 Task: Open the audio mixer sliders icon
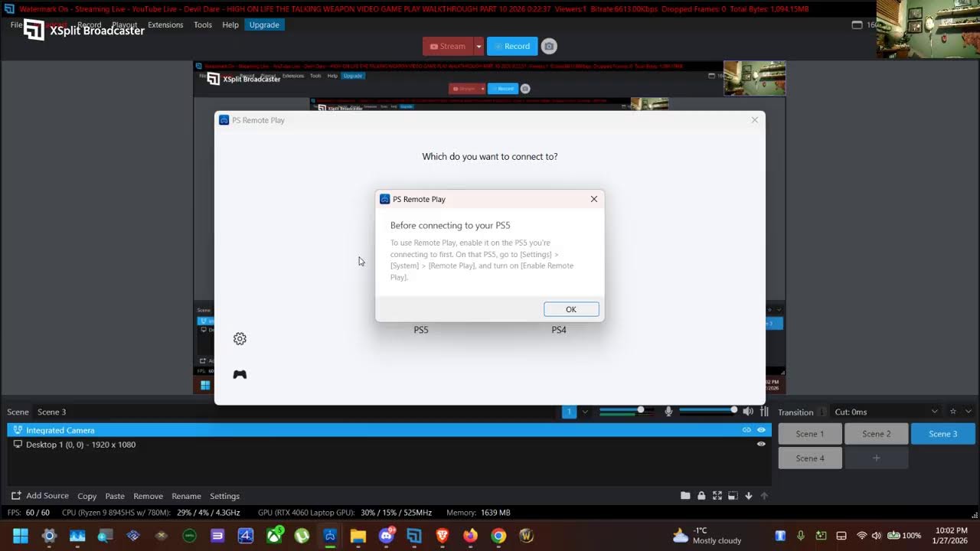click(x=764, y=412)
